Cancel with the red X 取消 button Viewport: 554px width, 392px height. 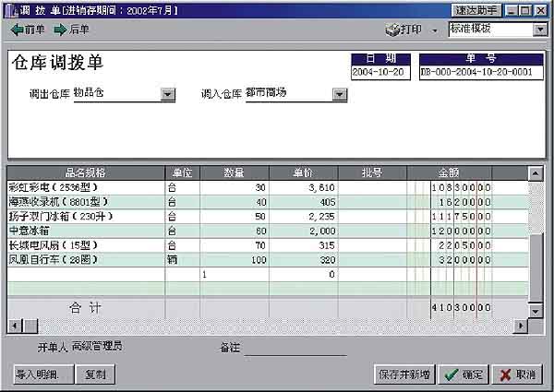(516, 374)
